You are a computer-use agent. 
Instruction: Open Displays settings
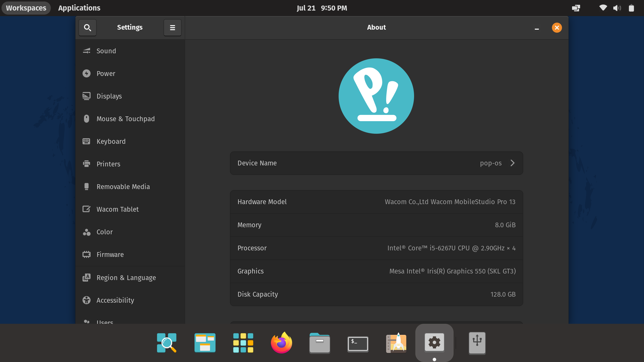(109, 96)
